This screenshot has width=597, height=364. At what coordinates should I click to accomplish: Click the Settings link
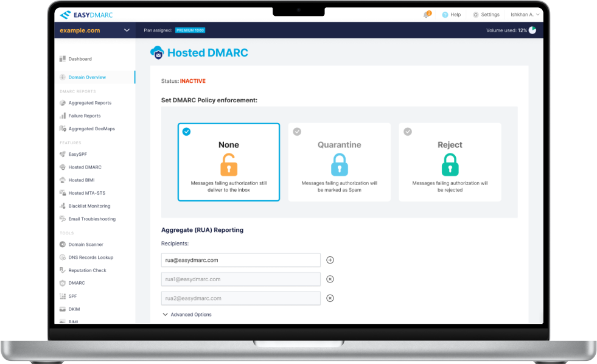(490, 15)
